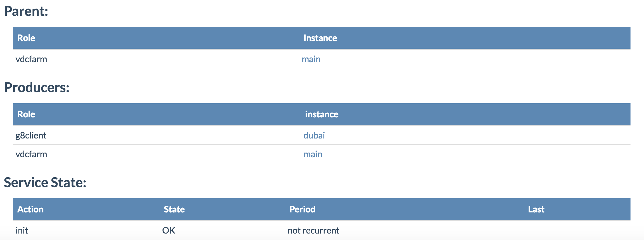
Task: Click the Role header in Producers table
Action: click(x=26, y=114)
